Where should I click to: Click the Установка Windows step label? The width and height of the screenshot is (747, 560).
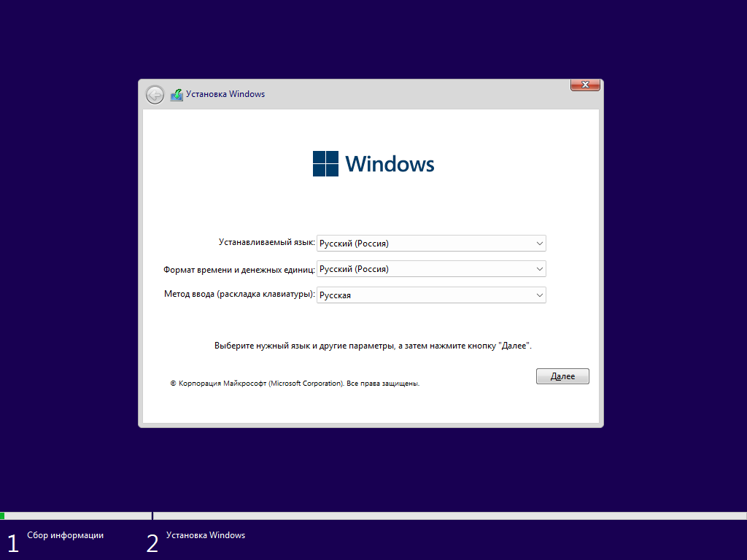click(x=206, y=534)
